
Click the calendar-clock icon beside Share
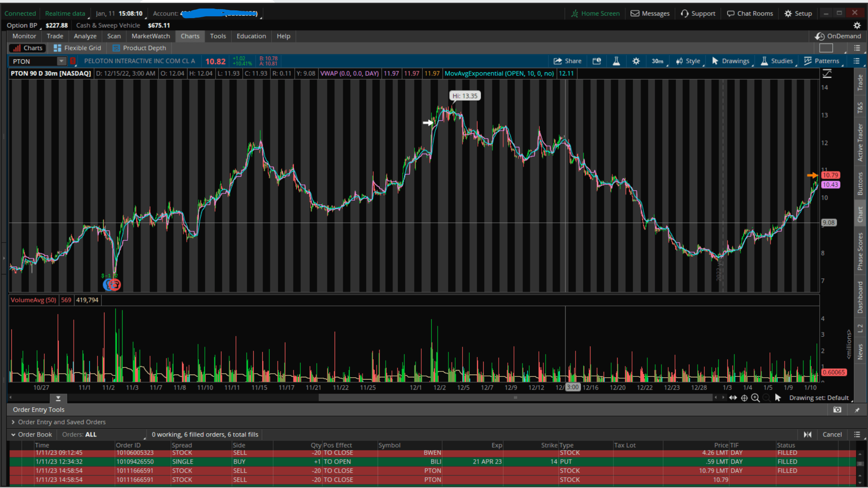coord(597,61)
